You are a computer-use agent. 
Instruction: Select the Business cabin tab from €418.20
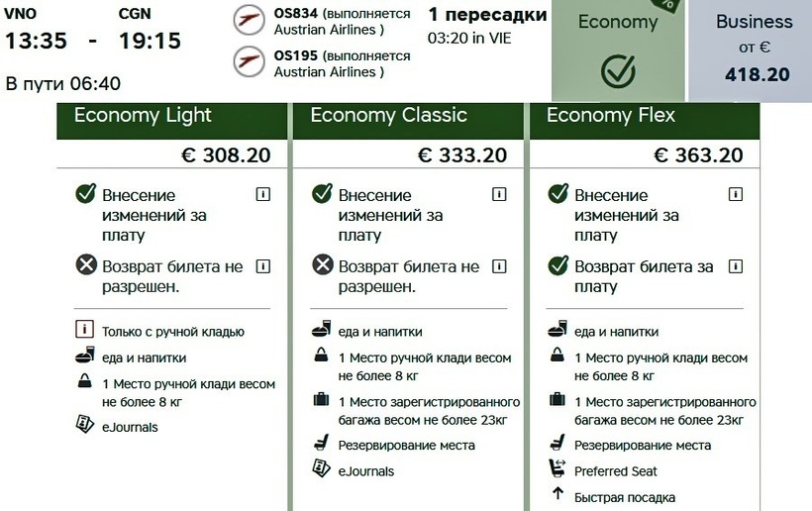tap(755, 48)
